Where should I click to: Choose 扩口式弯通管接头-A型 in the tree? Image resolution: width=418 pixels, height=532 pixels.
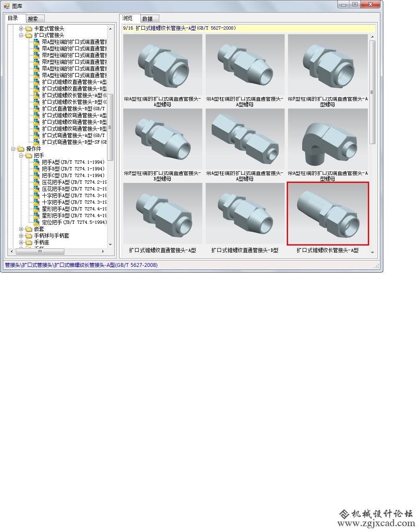73,135
